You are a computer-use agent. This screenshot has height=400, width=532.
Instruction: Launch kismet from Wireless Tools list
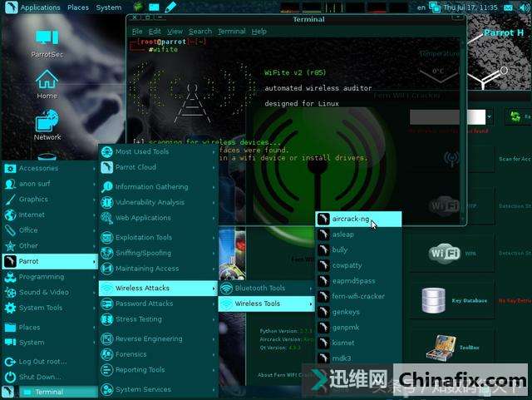point(343,343)
